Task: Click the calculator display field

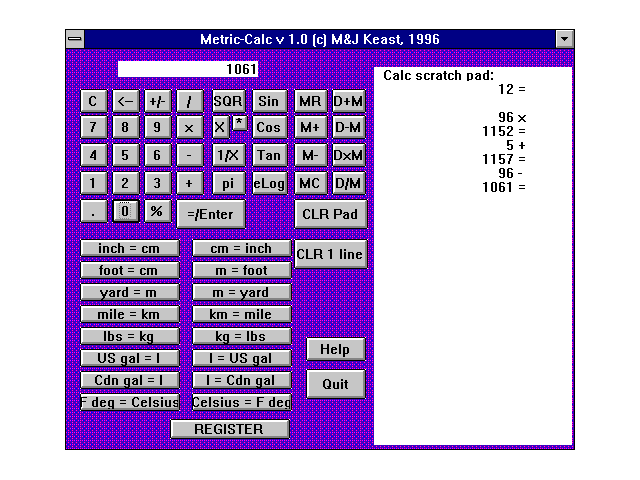Action: point(188,69)
